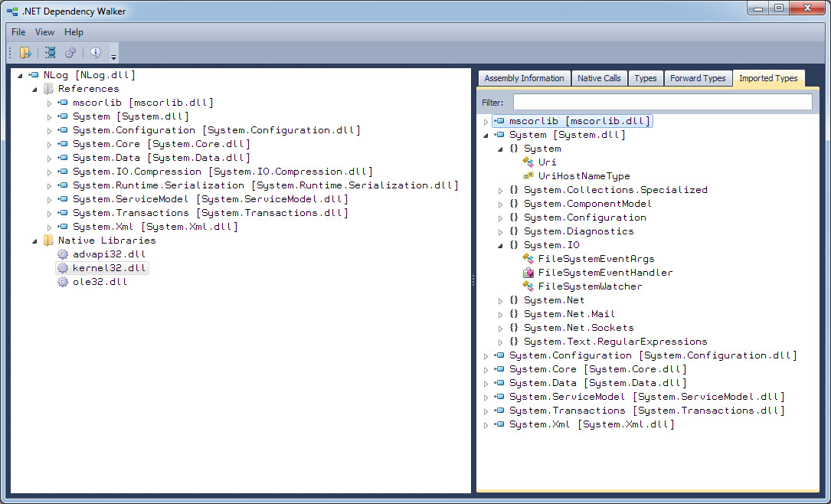
Task: Click the UriHostNameType enum icon
Action: [528, 175]
